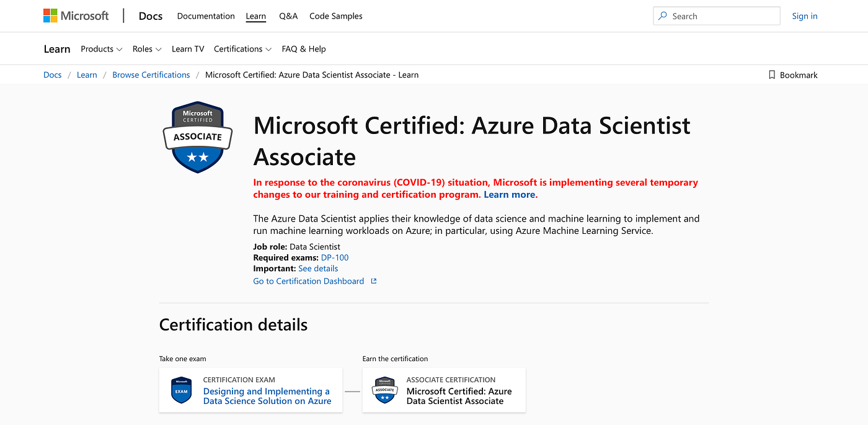Click the blue Exam badge icon
868x425 pixels.
[x=182, y=391]
